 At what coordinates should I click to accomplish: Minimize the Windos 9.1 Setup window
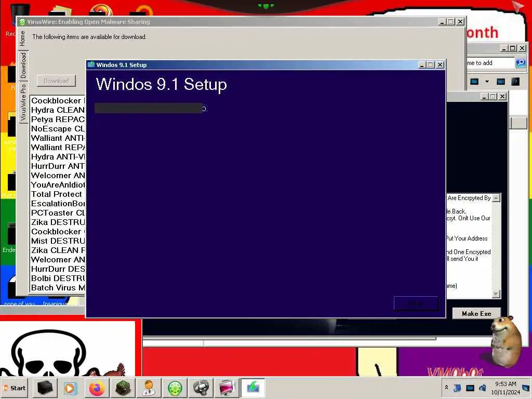[422, 65]
